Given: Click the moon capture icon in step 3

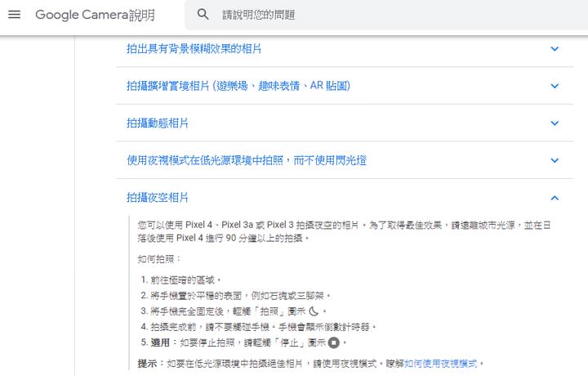Looking at the screenshot, I should point(314,311).
